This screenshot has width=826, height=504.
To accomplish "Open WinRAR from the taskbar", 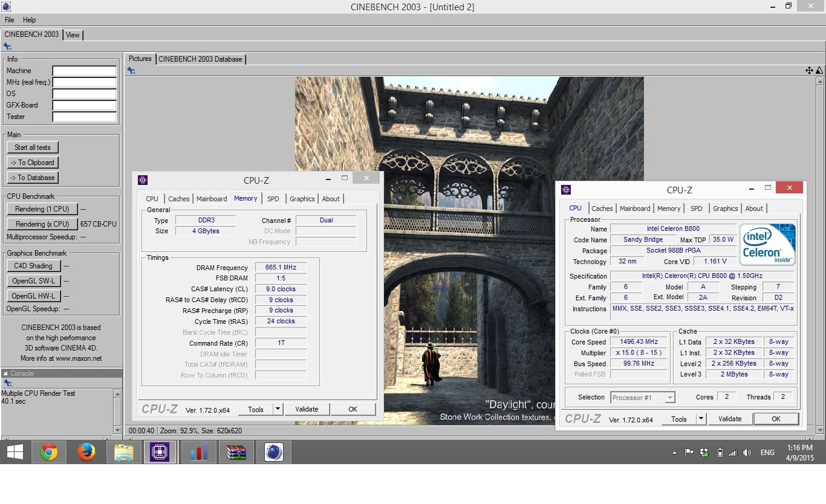I will (x=236, y=452).
